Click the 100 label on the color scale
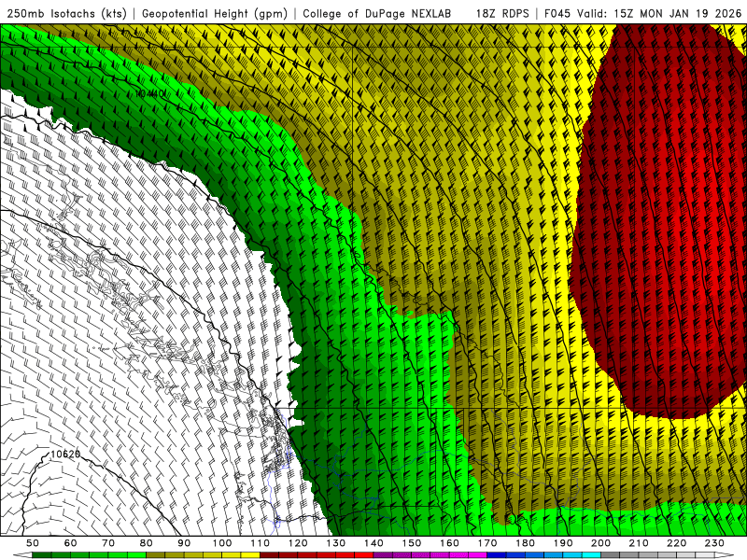This screenshot has height=560, width=747. 222,543
